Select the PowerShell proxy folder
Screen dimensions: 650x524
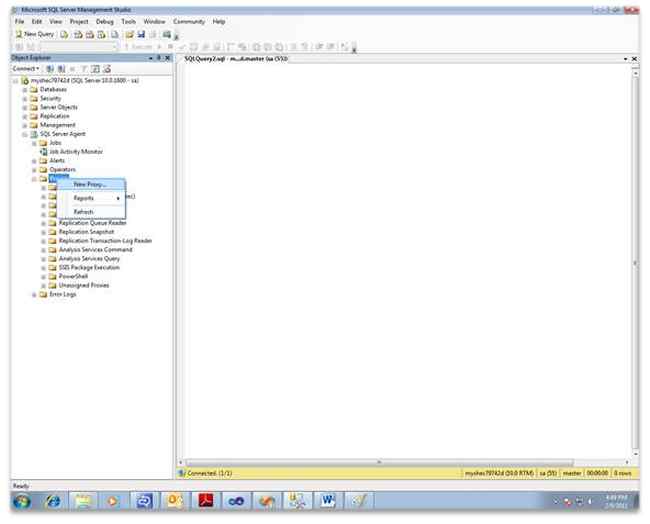pos(73,277)
